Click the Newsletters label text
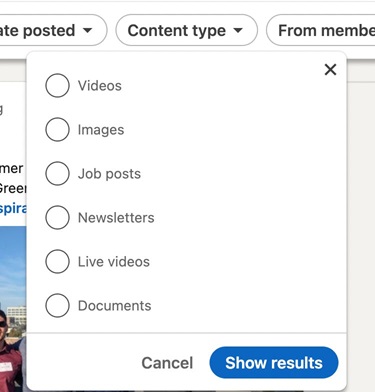Viewport: 375px width, 392px height. point(116,218)
